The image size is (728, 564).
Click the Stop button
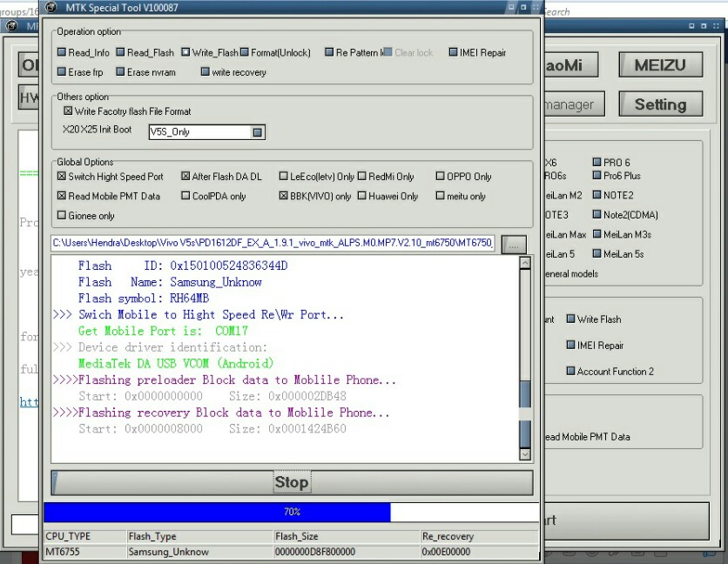[x=292, y=483]
